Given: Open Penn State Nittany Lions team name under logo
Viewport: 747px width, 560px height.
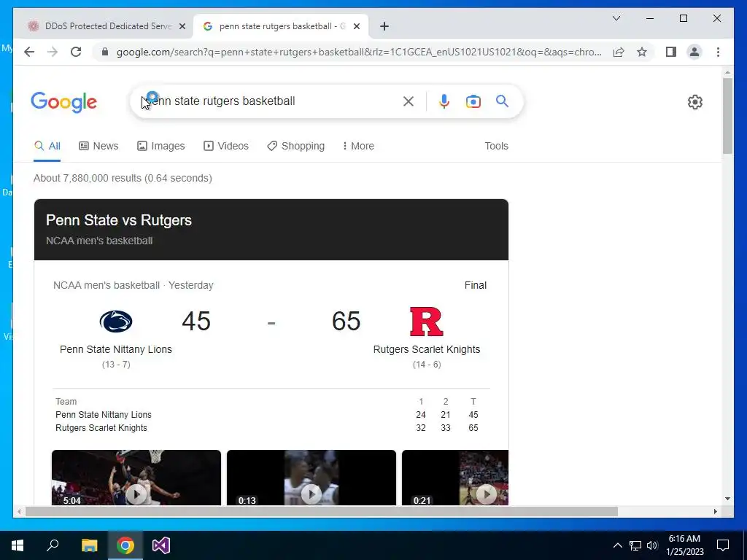Looking at the screenshot, I should point(116,349).
